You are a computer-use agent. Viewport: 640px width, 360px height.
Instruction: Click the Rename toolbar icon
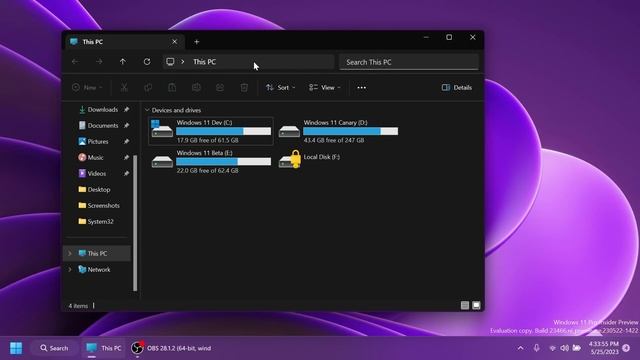196,87
